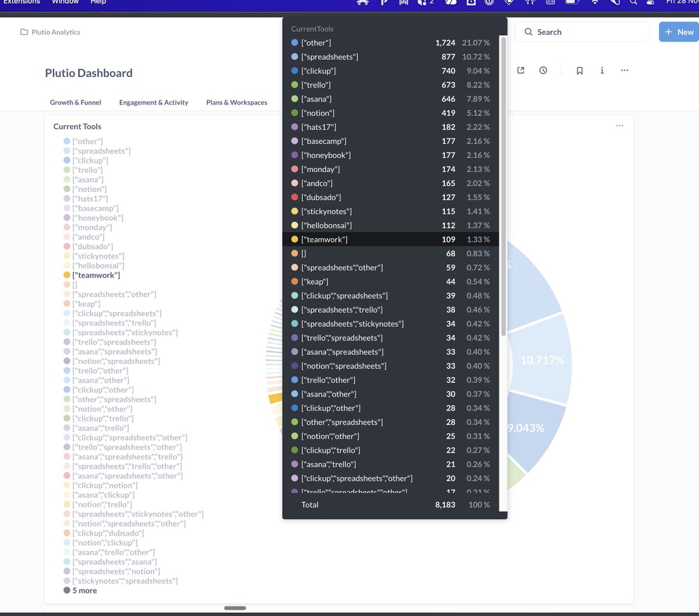
Task: Click legend dot beside ["trello"] in legend
Action: click(67, 170)
